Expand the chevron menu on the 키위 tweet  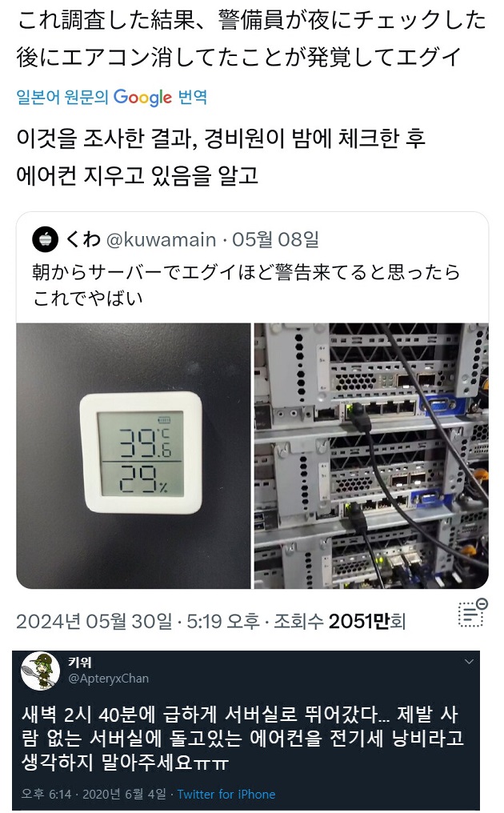[469, 662]
